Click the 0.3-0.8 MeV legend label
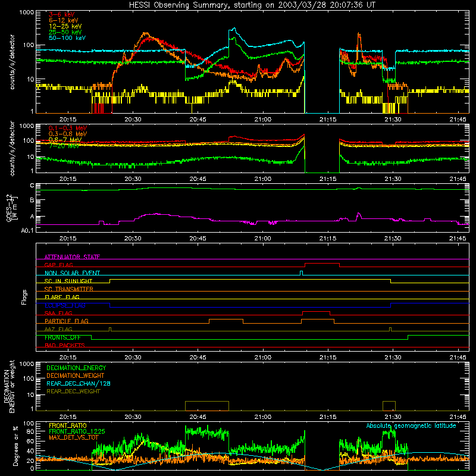 click(x=68, y=134)
